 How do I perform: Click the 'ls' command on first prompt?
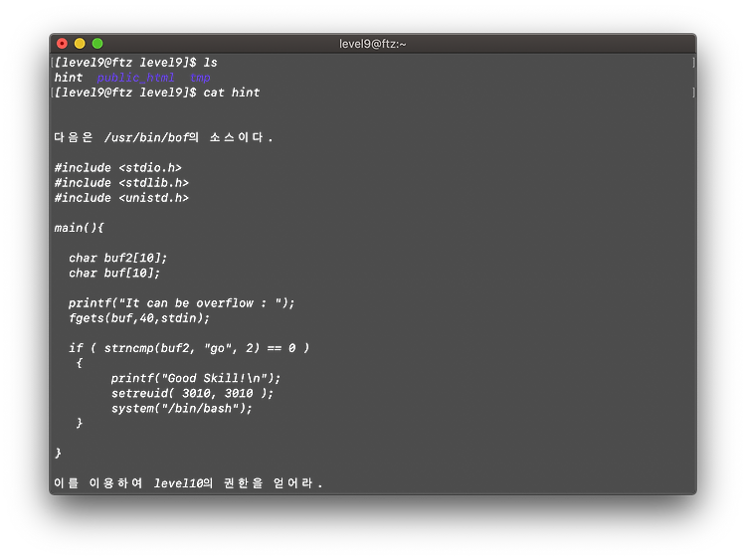(x=210, y=63)
